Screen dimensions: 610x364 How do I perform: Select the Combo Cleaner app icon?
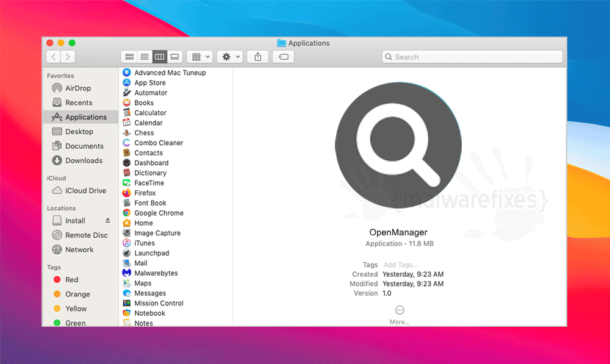[126, 143]
